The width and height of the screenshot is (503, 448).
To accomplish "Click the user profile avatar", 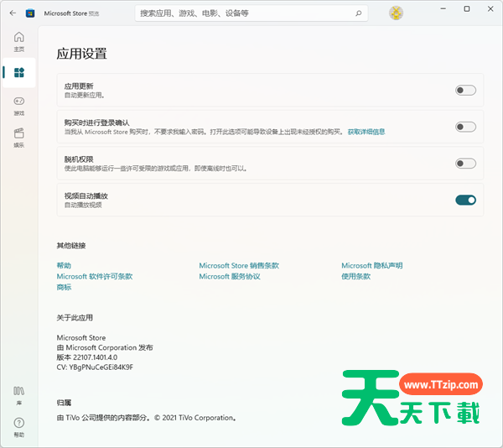I will [397, 13].
